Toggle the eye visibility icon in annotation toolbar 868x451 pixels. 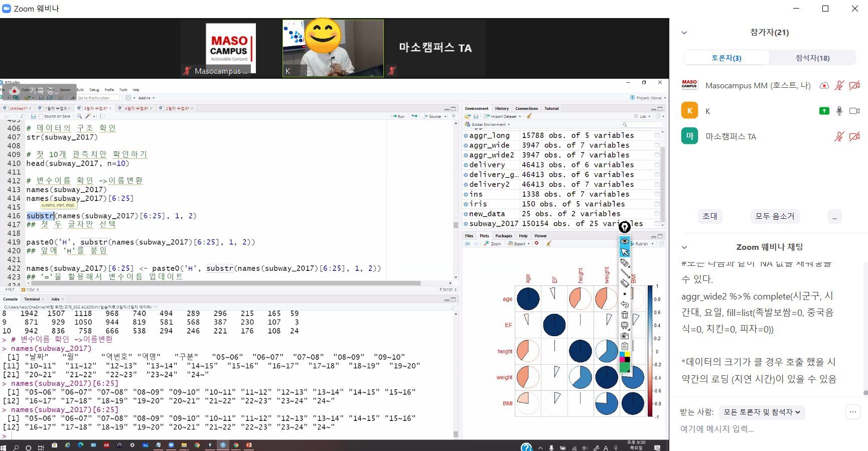point(625,241)
